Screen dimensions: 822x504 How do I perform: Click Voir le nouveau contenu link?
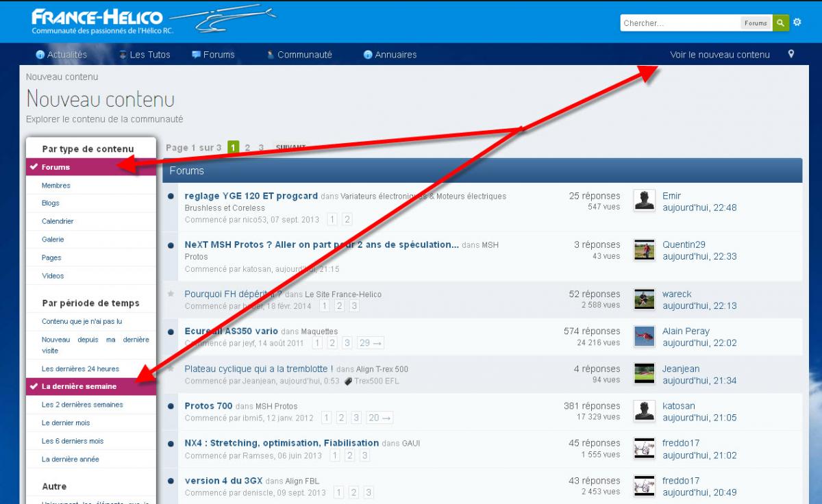pos(720,55)
